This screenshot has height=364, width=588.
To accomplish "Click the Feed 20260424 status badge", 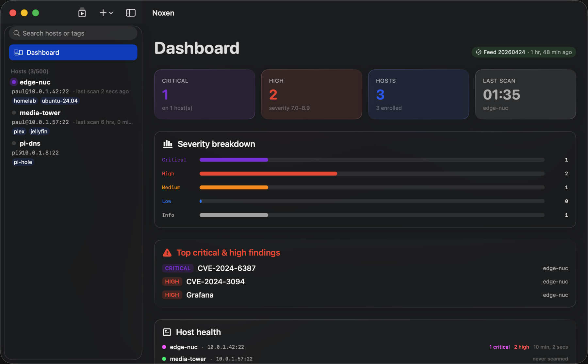I will 524,52.
